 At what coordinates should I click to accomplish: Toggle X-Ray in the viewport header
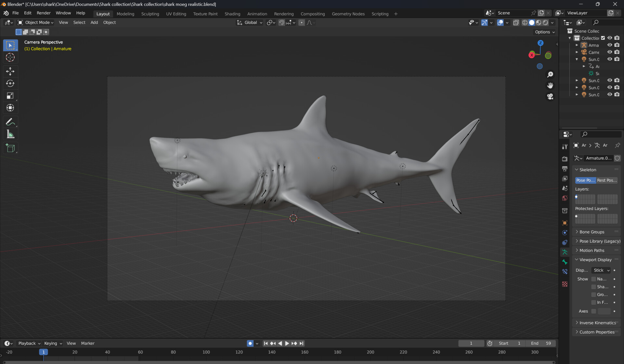[x=516, y=23]
